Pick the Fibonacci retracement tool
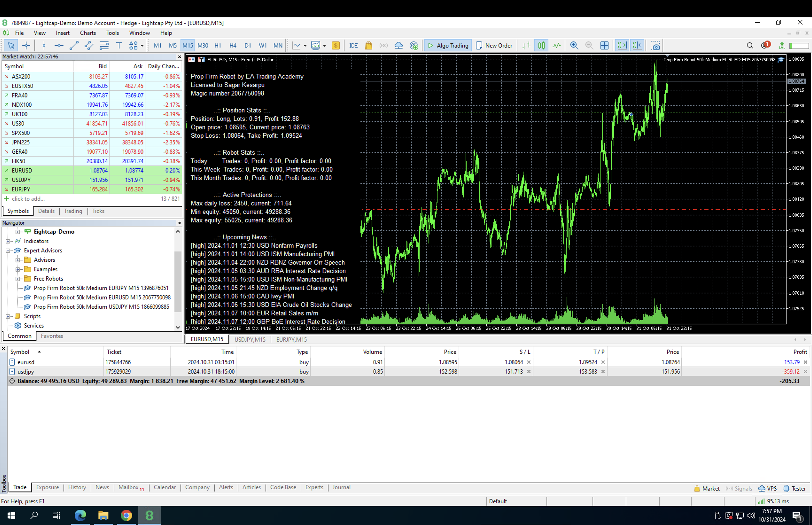Image resolution: width=812 pixels, height=525 pixels. (104, 45)
